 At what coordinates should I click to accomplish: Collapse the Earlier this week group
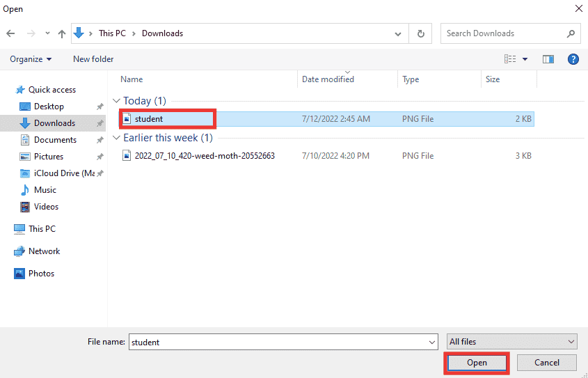117,138
